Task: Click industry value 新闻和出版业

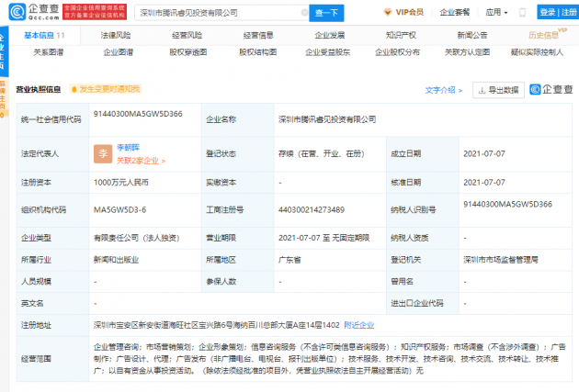Action: coord(116,260)
